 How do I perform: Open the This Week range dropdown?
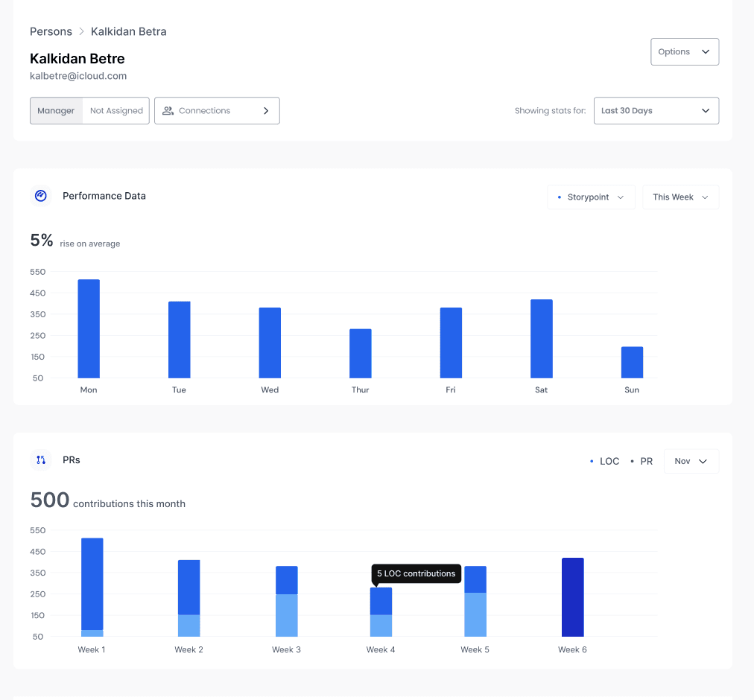point(680,197)
